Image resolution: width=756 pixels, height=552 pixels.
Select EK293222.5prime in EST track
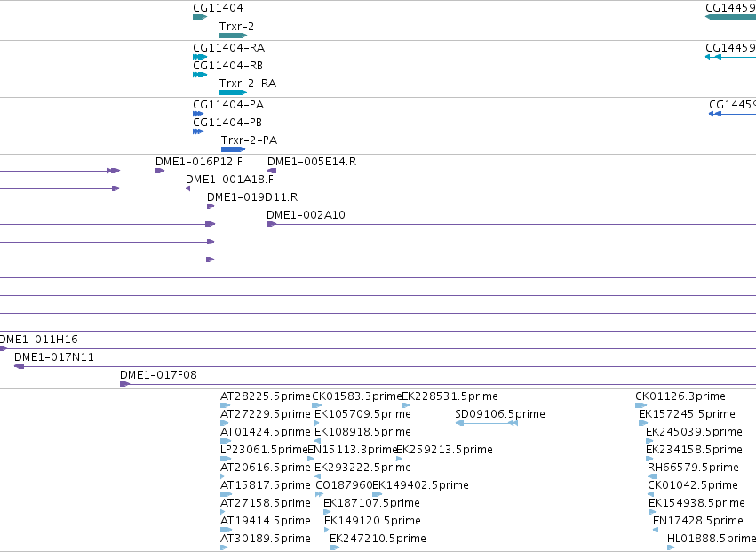(362, 468)
